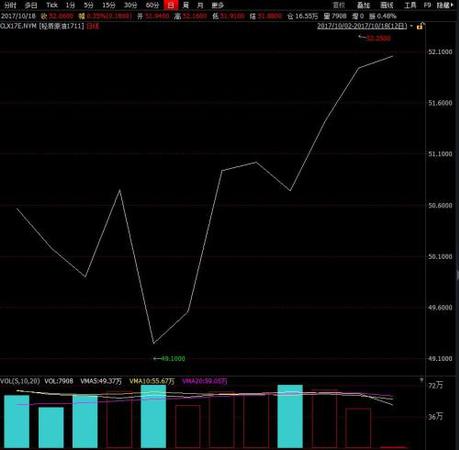Select the tallest cyan volume bar in middle
This screenshot has width=459, height=450.
[x=153, y=416]
